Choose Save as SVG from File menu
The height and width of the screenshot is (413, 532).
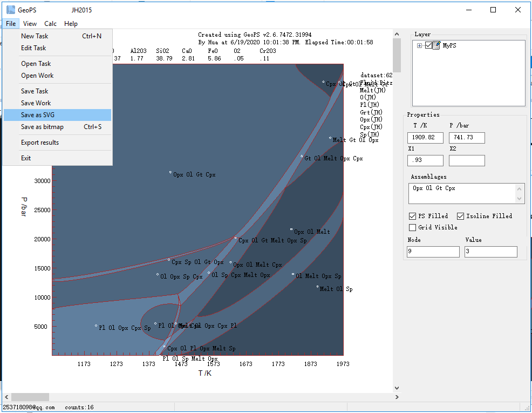[x=38, y=115]
